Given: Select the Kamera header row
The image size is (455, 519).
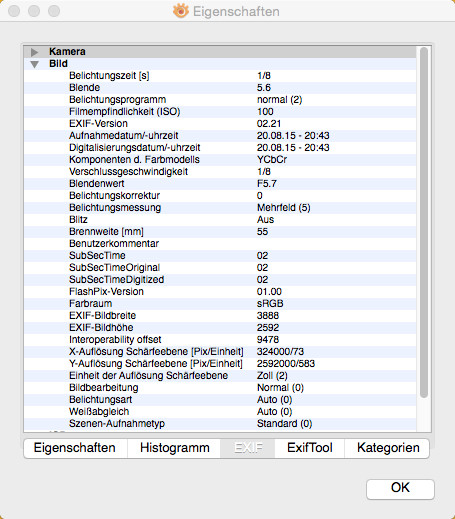Looking at the screenshot, I should 220,52.
